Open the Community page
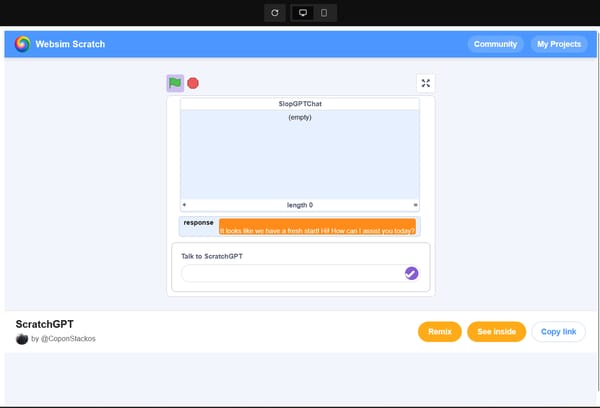 tap(496, 44)
